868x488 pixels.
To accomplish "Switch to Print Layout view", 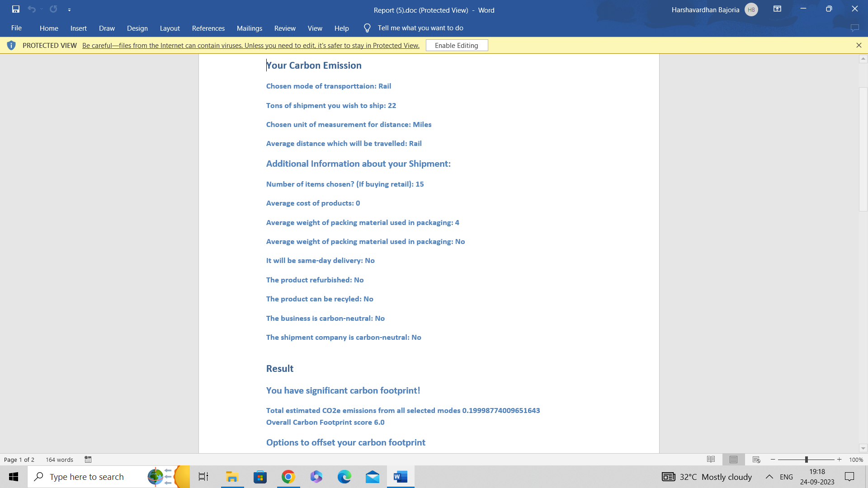I will (x=733, y=460).
